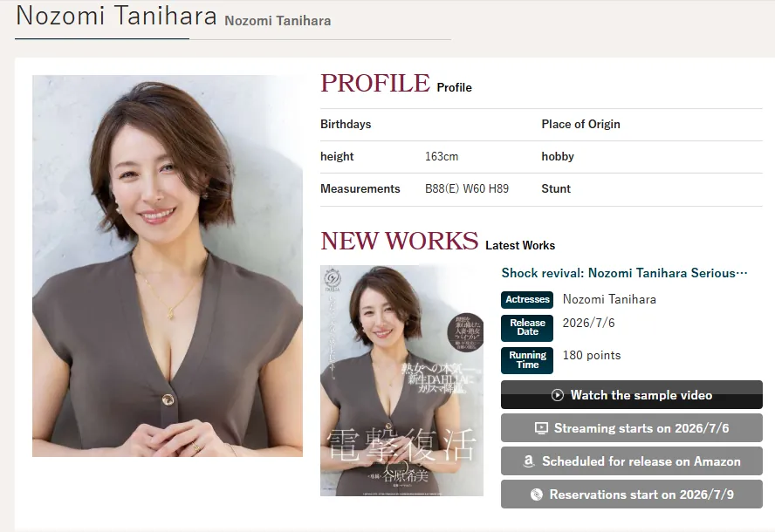Click the Running Time label badge
The width and height of the screenshot is (775, 532).
tap(527, 360)
